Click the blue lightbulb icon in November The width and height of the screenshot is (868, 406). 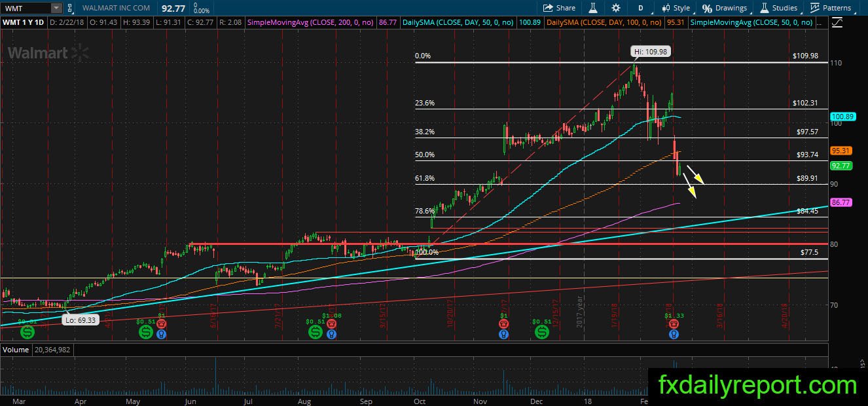[503, 334]
